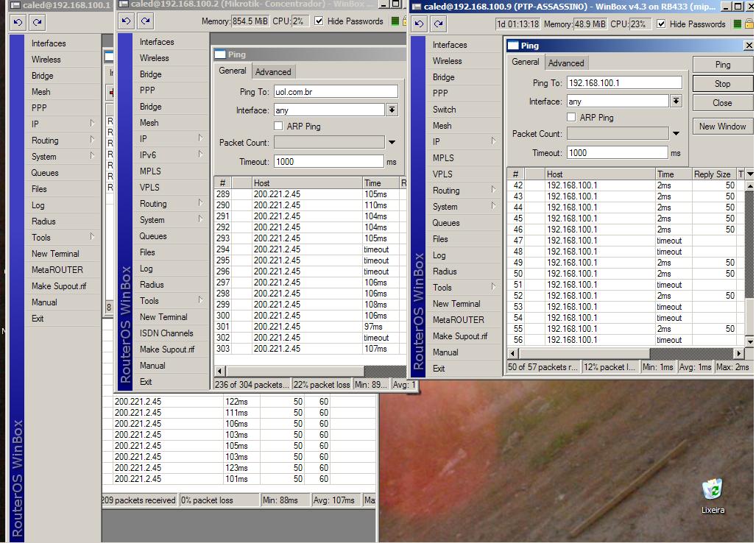Click Host column header in uol.com.br ping table
The width and height of the screenshot is (756, 543).
tap(307, 182)
